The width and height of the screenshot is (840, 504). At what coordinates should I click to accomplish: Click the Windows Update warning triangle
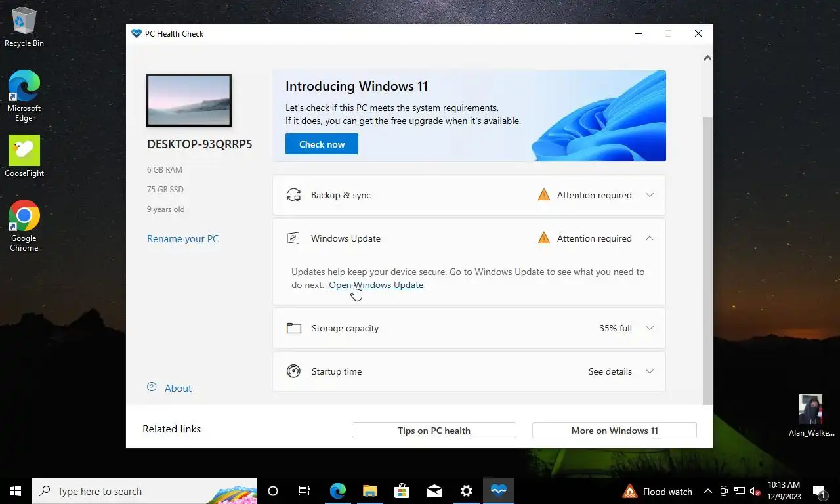(x=543, y=238)
